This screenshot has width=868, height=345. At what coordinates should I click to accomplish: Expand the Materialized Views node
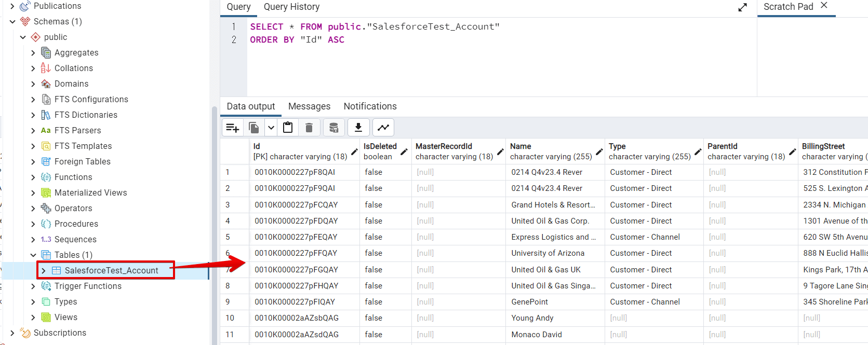[x=33, y=193]
